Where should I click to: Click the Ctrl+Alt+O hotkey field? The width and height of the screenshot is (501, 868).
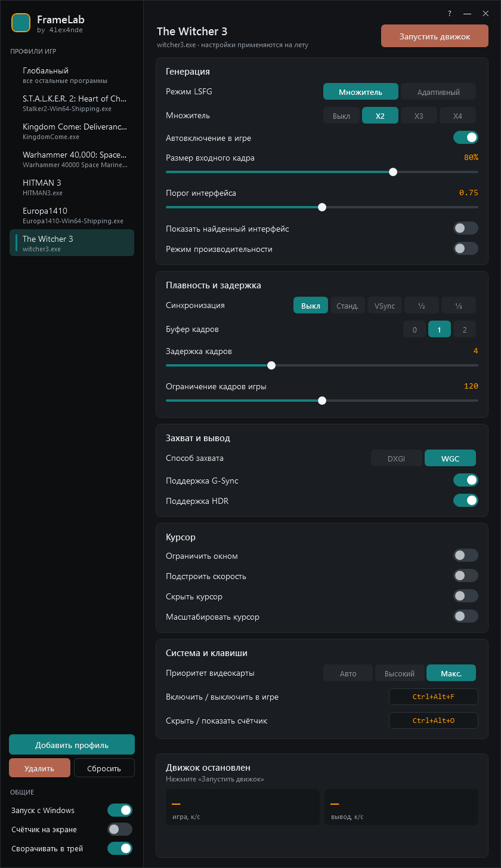point(434,721)
